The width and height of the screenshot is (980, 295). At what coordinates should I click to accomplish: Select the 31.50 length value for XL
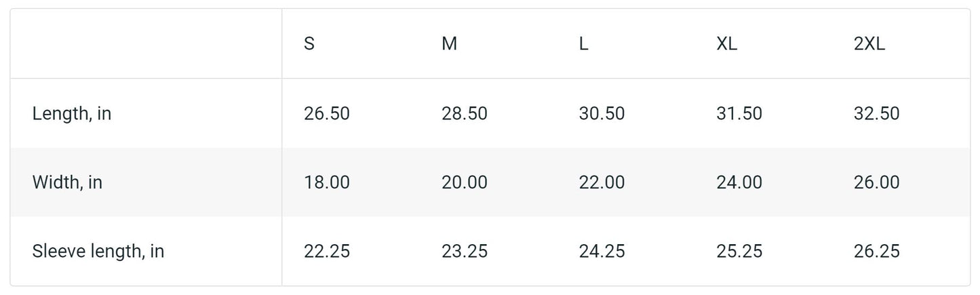click(x=739, y=113)
